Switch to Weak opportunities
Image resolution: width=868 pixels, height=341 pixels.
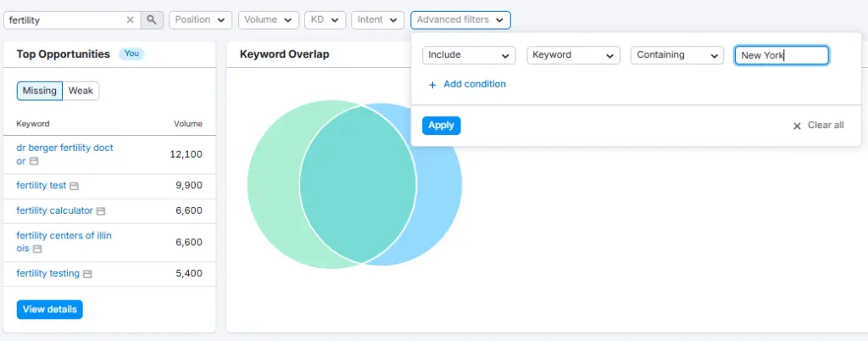coord(81,91)
